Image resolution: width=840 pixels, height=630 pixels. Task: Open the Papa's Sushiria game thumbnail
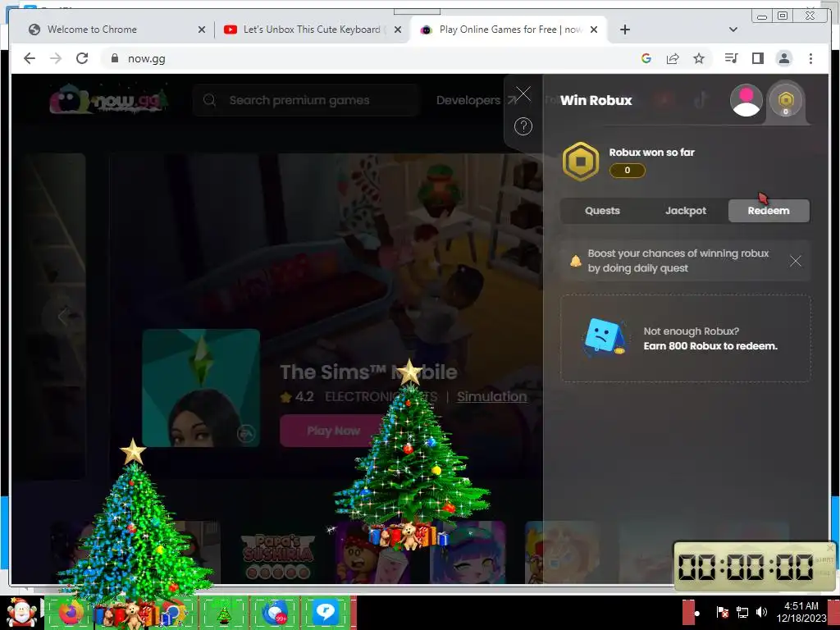[277, 553]
